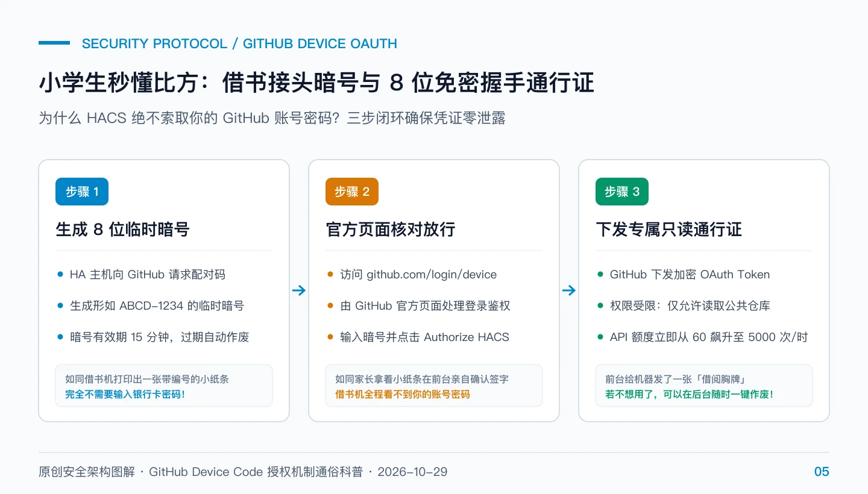Screen dimensions: 868x494
Task: Click blue text 完全不需要输入银行卡密码!
Action: point(125,395)
